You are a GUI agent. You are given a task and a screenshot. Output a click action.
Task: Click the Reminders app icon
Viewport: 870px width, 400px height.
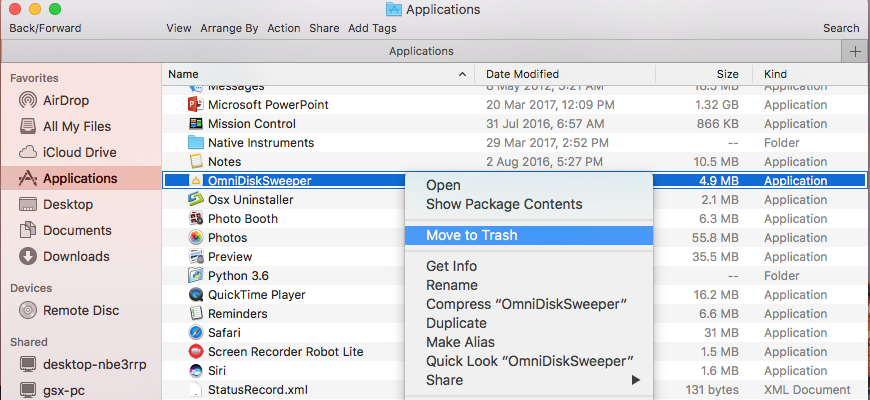(x=196, y=313)
